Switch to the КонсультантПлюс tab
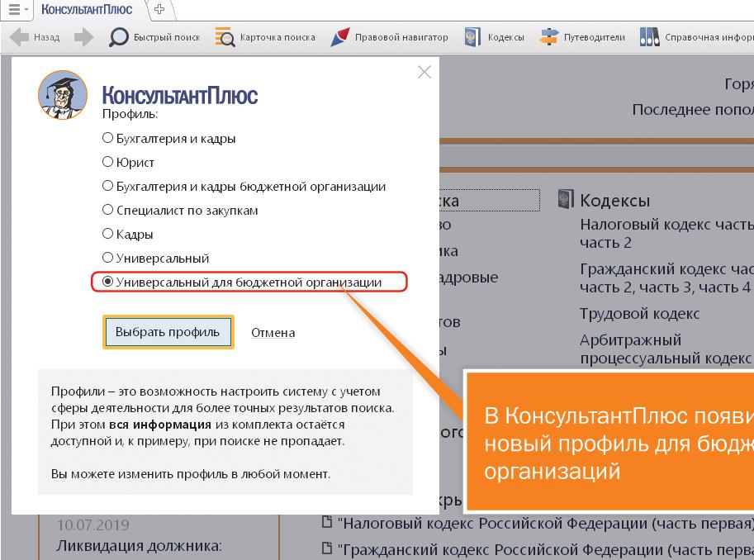Image resolution: width=754 pixels, height=560 pixels. 87,9
